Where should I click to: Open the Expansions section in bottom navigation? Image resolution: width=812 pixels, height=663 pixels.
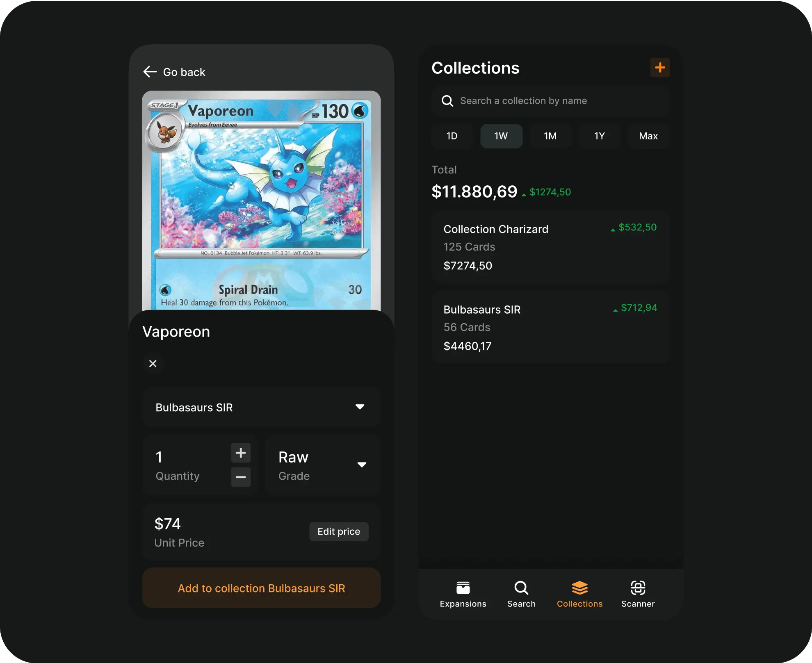pyautogui.click(x=463, y=594)
